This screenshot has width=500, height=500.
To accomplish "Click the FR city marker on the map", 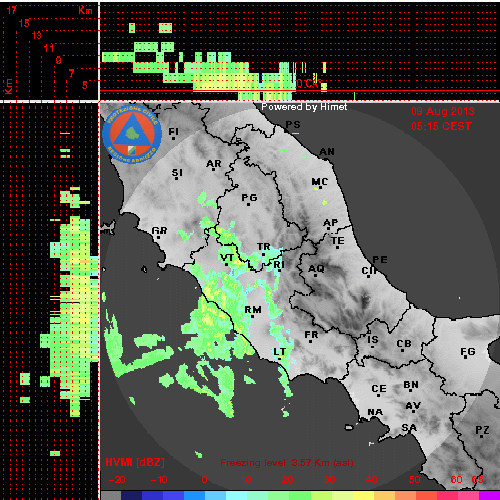I will pos(311,335).
